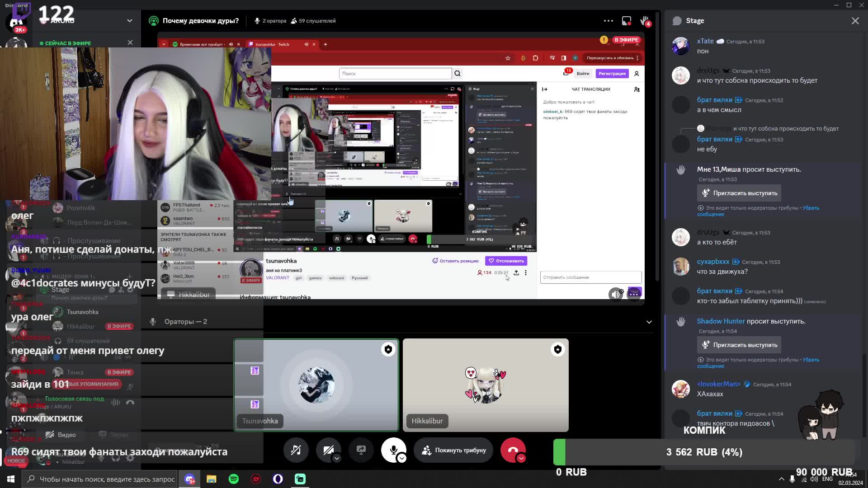Screen dimensions: 868x488
Task: Click Регистрация on Twitch
Action: pyautogui.click(x=612, y=74)
